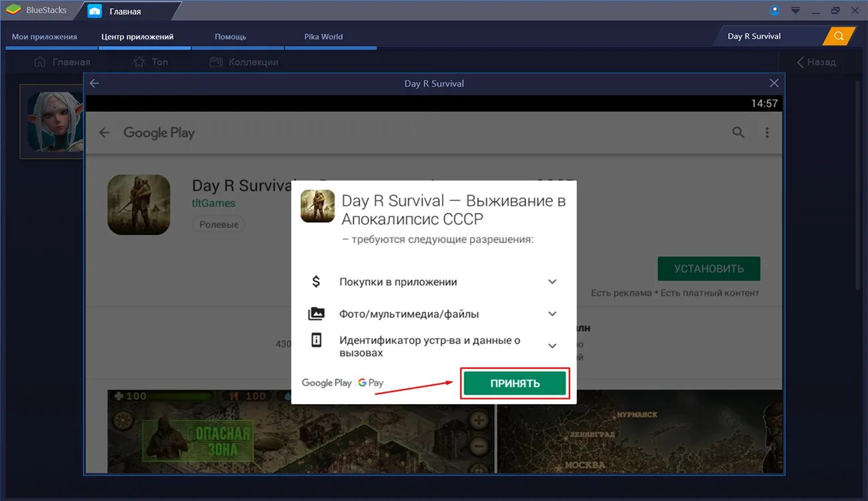
Task: Click the Ролевые genre tag
Action: click(x=219, y=224)
